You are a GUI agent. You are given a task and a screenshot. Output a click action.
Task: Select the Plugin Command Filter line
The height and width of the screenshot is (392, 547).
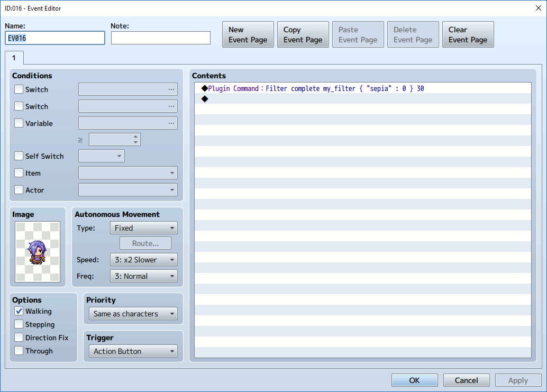[x=363, y=88]
